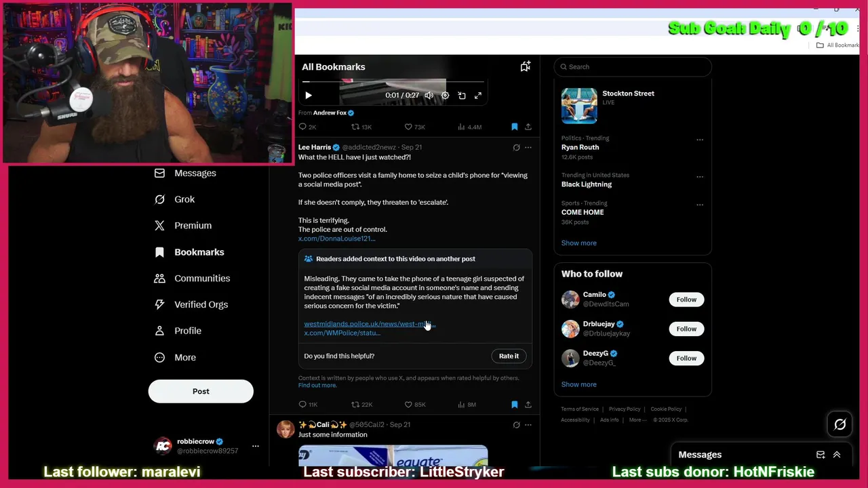Open the Cookie Policy link
The width and height of the screenshot is (868, 488).
[x=666, y=409]
